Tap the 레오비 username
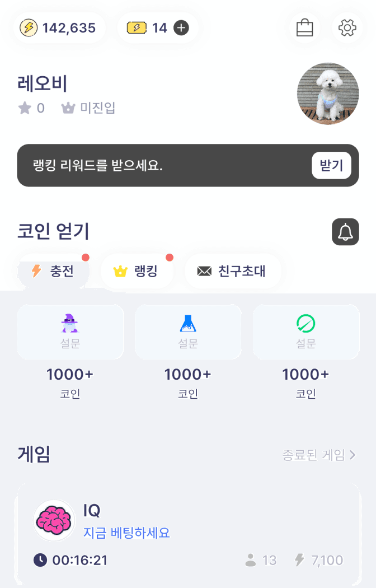Image resolution: width=376 pixels, height=588 pixels. tap(43, 84)
